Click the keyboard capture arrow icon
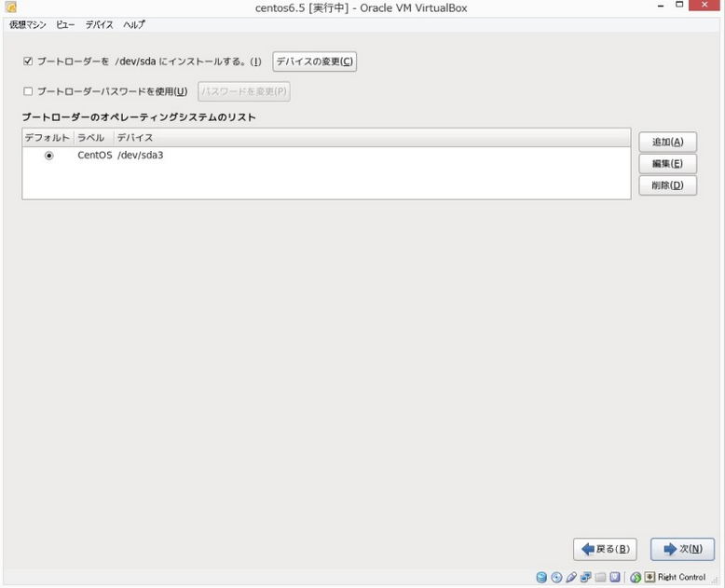This screenshot has width=725, height=588. pos(650,577)
